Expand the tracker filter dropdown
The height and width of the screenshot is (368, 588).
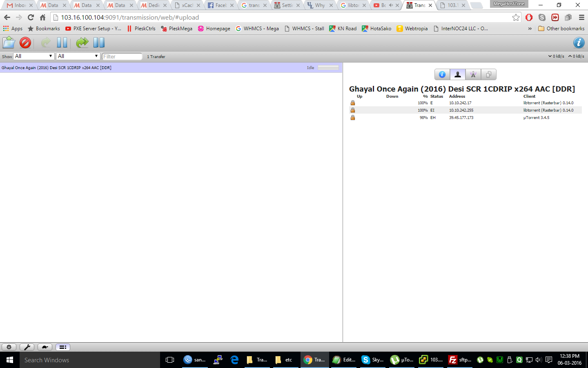point(78,56)
